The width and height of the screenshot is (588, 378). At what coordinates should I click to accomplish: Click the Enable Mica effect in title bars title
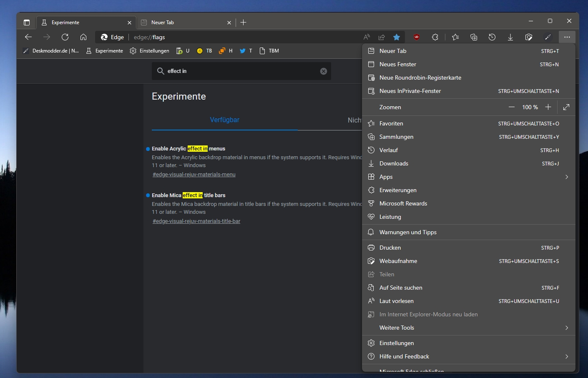pyautogui.click(x=188, y=195)
